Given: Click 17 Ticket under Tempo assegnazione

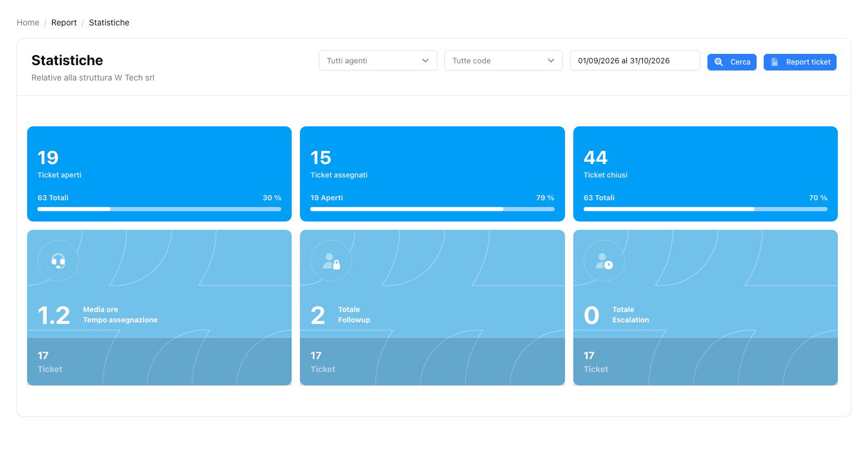Looking at the screenshot, I should [50, 362].
